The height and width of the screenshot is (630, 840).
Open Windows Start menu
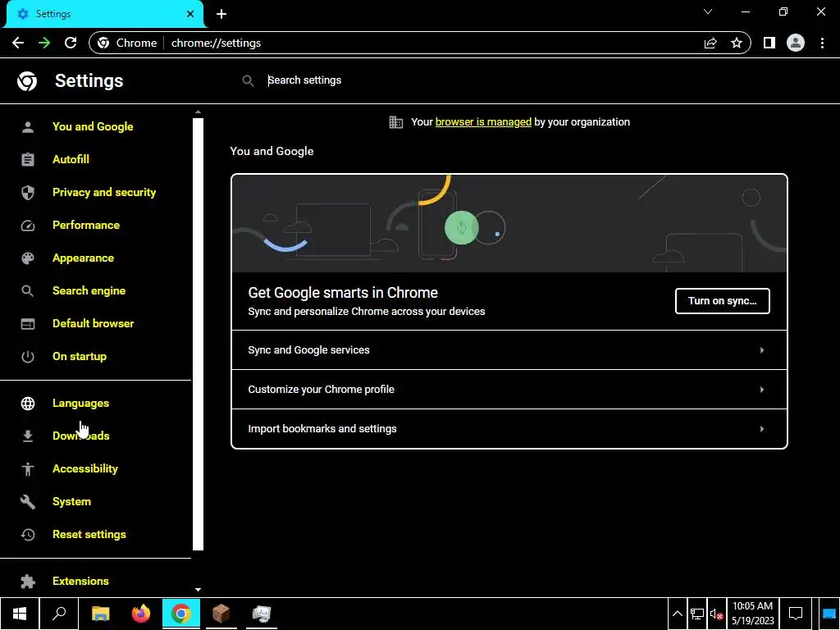point(20,614)
